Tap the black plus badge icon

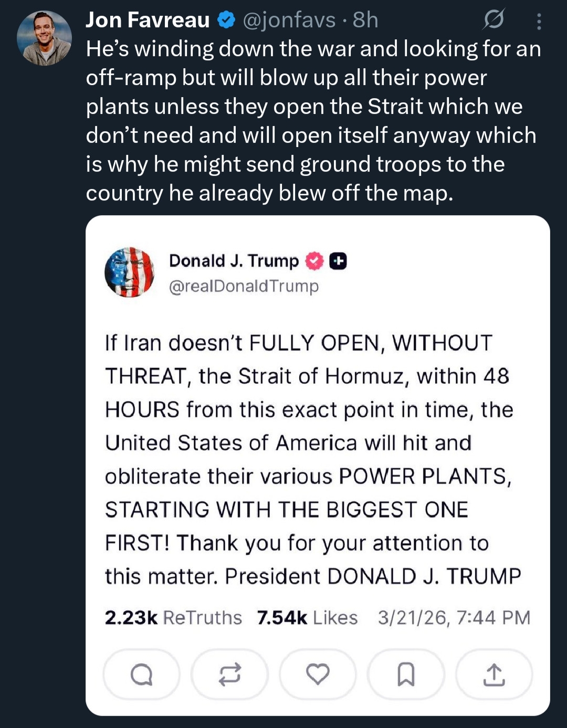coord(338,261)
